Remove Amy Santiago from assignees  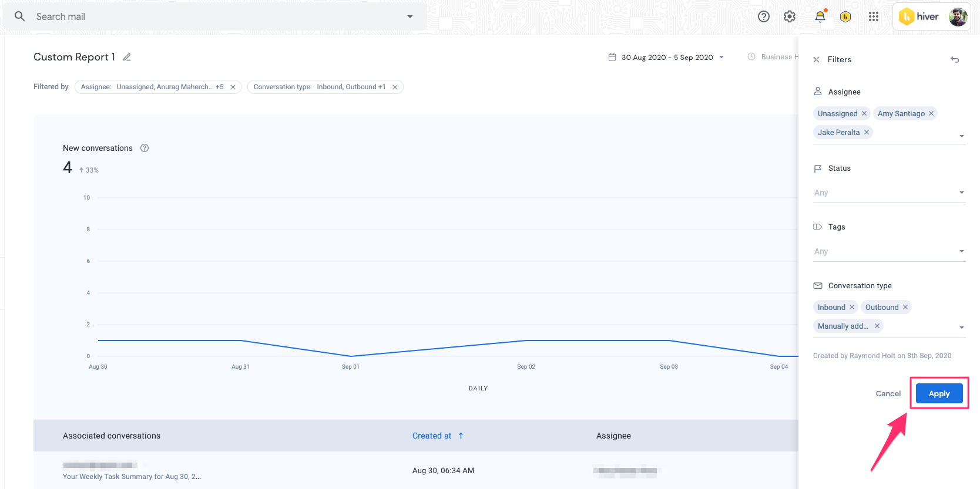[x=931, y=113]
